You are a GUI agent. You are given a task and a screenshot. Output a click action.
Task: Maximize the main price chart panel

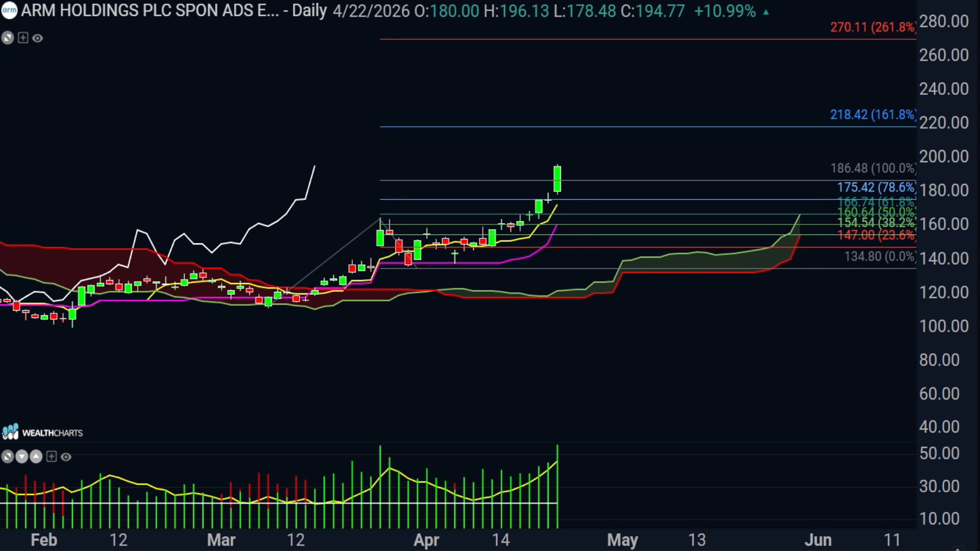(x=8, y=38)
